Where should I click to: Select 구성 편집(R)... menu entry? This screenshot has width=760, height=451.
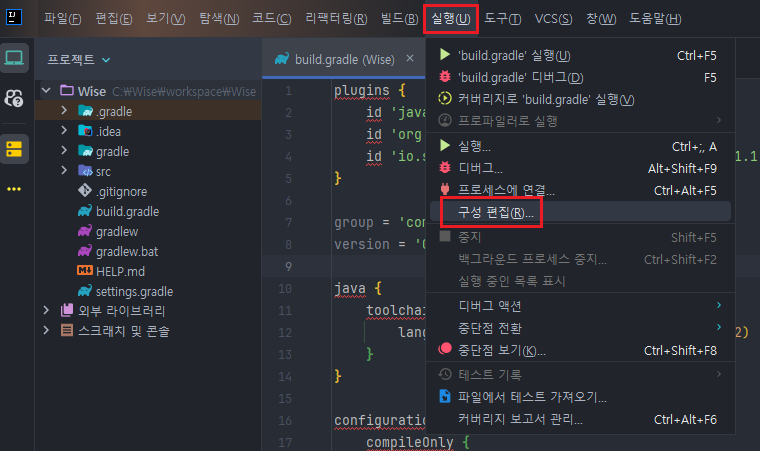(580, 212)
